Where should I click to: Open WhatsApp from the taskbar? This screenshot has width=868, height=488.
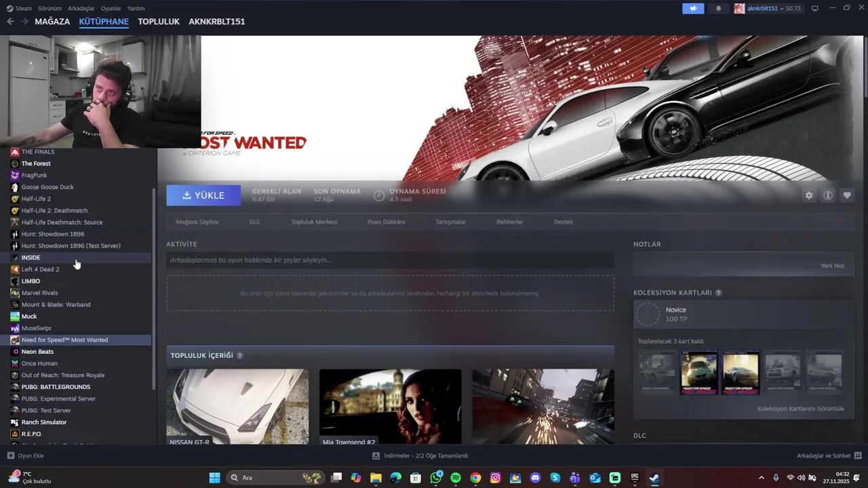(x=435, y=478)
